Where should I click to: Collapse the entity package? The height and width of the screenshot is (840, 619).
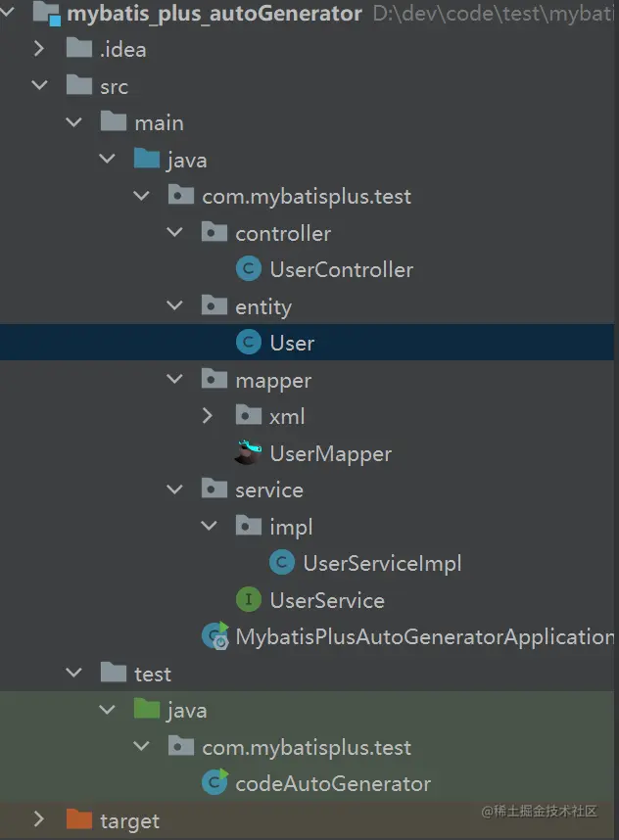[x=174, y=305]
